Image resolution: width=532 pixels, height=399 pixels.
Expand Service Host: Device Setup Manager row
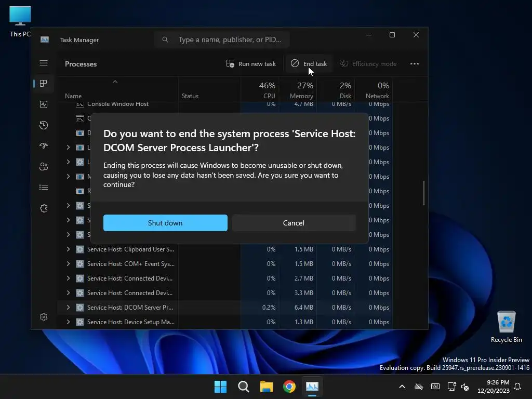68,322
